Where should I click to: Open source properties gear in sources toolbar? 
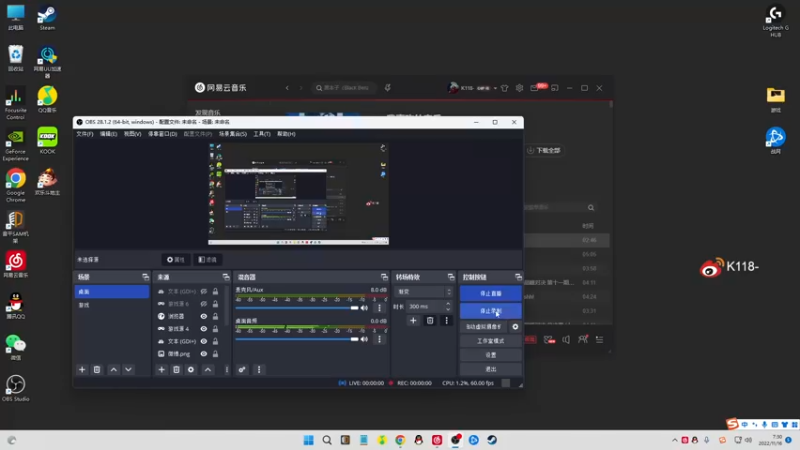[x=191, y=369]
